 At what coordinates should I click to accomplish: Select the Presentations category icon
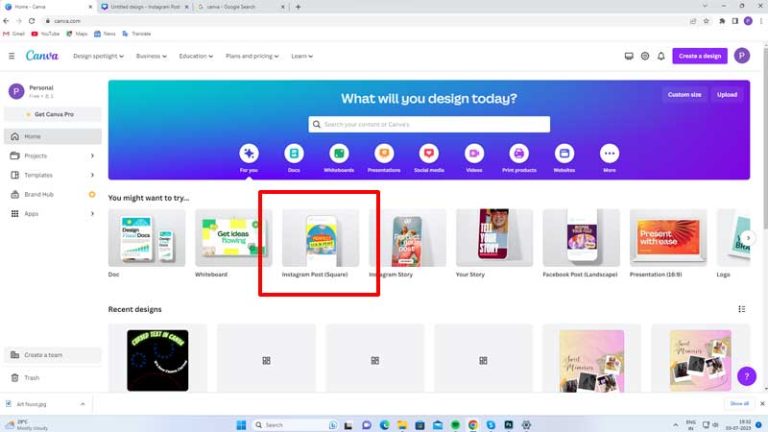tap(384, 153)
